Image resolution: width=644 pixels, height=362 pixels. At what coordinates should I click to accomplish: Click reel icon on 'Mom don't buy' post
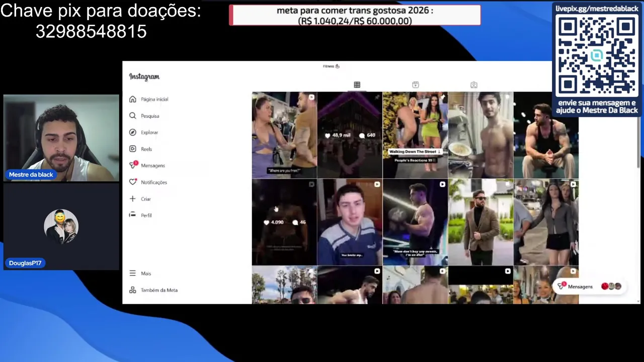pos(442,185)
